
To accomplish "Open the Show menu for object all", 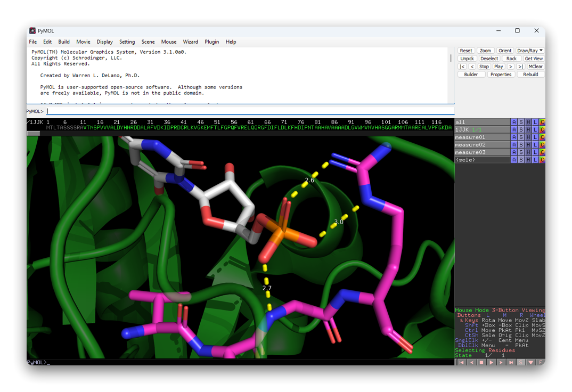I will [521, 122].
